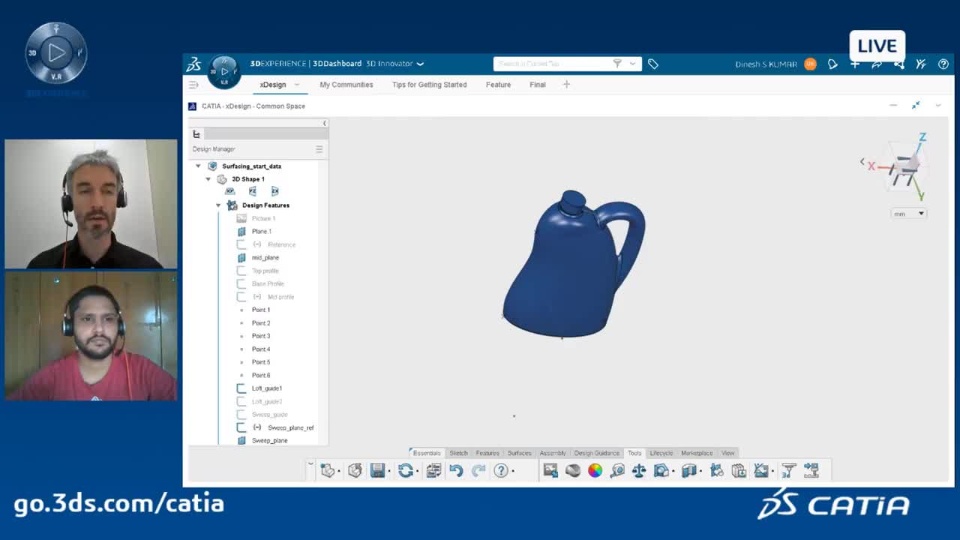Viewport: 960px width, 540px height.
Task: Click the rightmost export icon in the toolbar
Action: (811, 470)
